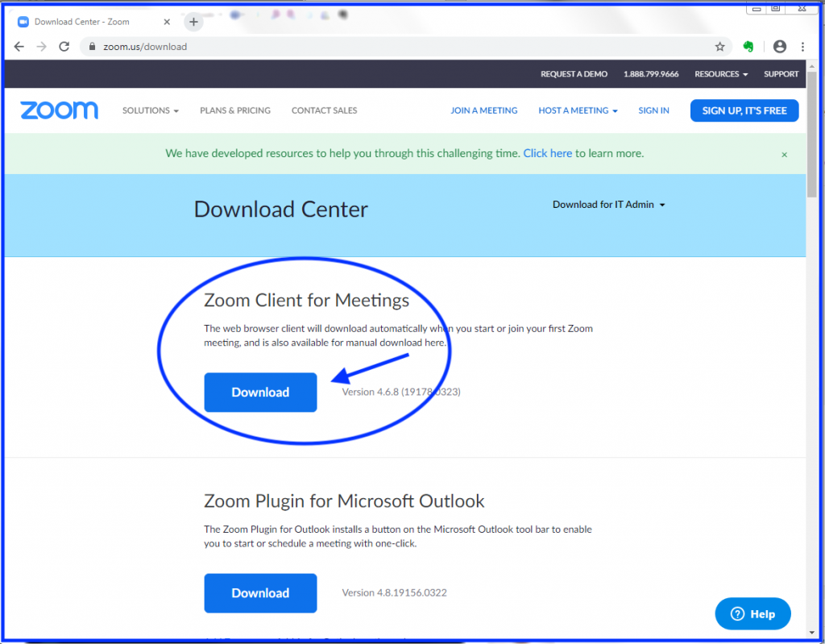Click the browser forward arrow

[x=42, y=46]
